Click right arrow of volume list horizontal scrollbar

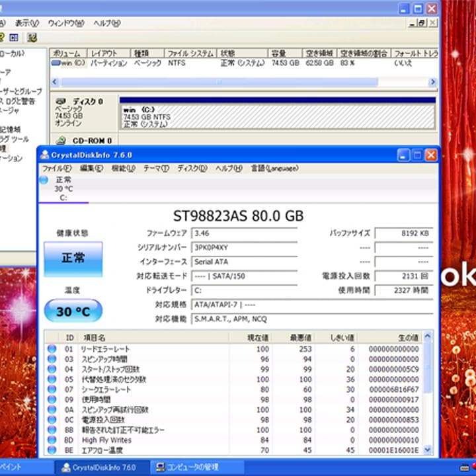[433, 82]
